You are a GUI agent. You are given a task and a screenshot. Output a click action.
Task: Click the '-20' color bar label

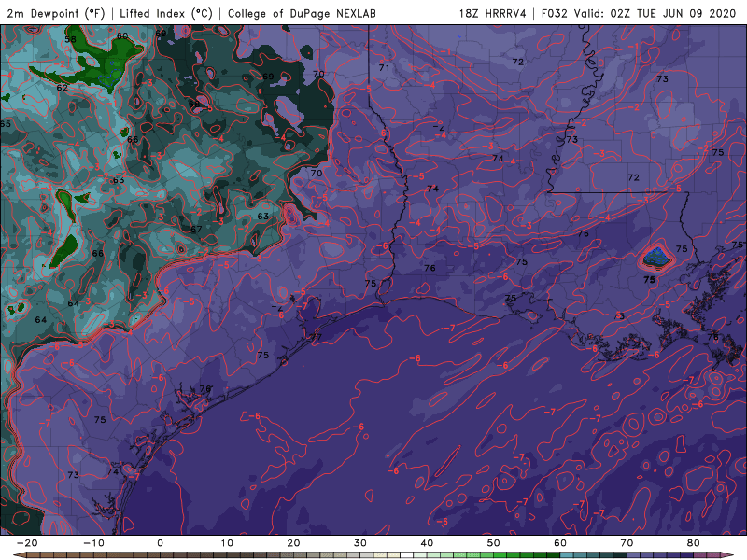click(x=27, y=543)
